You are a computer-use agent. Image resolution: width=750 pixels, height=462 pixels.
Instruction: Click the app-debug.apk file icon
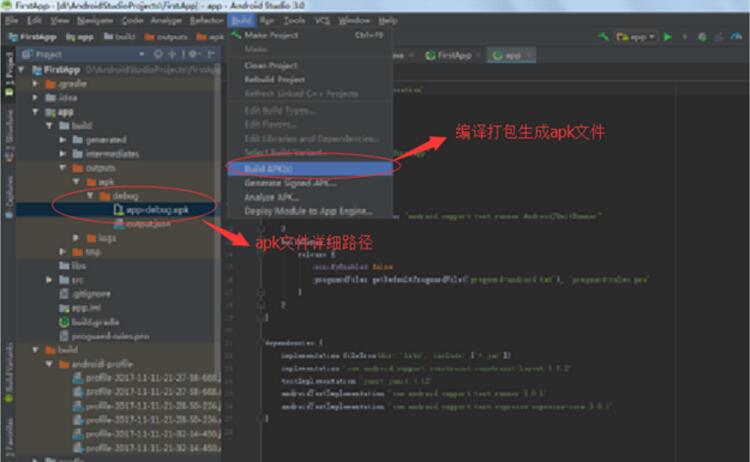[x=118, y=209]
